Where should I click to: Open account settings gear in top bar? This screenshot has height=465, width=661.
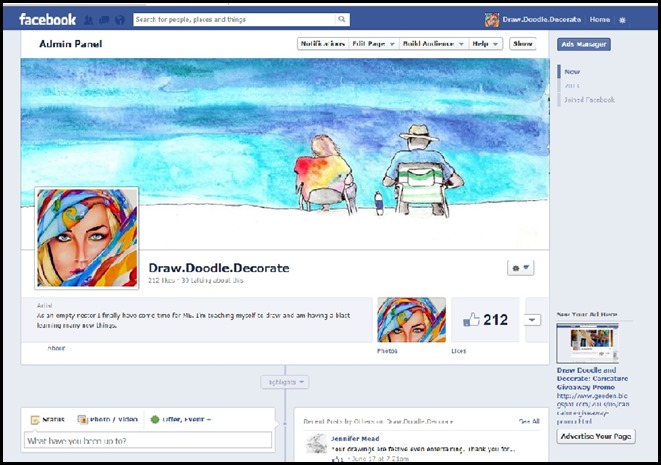pos(622,20)
